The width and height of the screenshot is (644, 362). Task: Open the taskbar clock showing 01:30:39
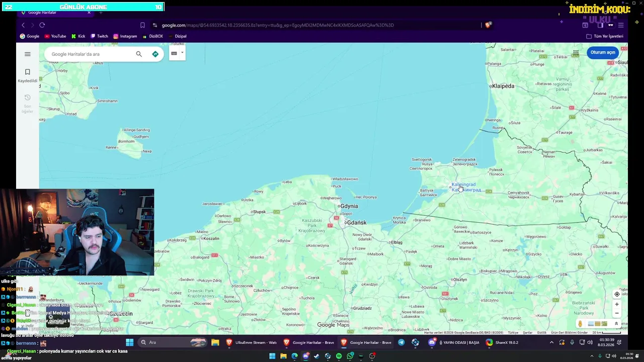(x=607, y=342)
